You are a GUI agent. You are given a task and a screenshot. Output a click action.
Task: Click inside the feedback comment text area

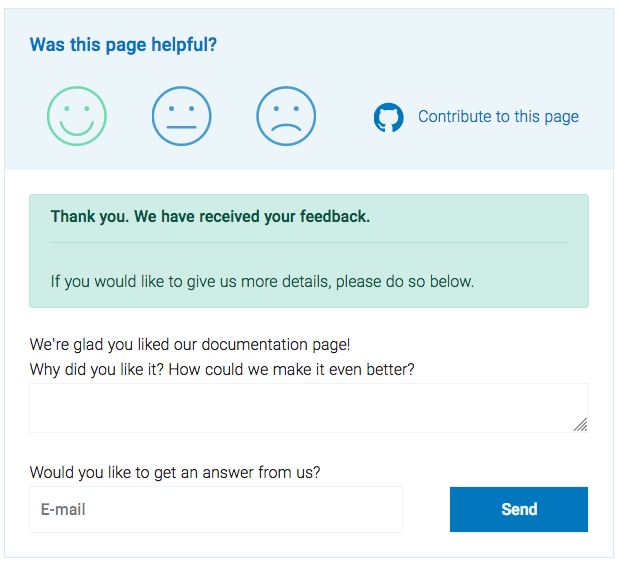point(300,407)
